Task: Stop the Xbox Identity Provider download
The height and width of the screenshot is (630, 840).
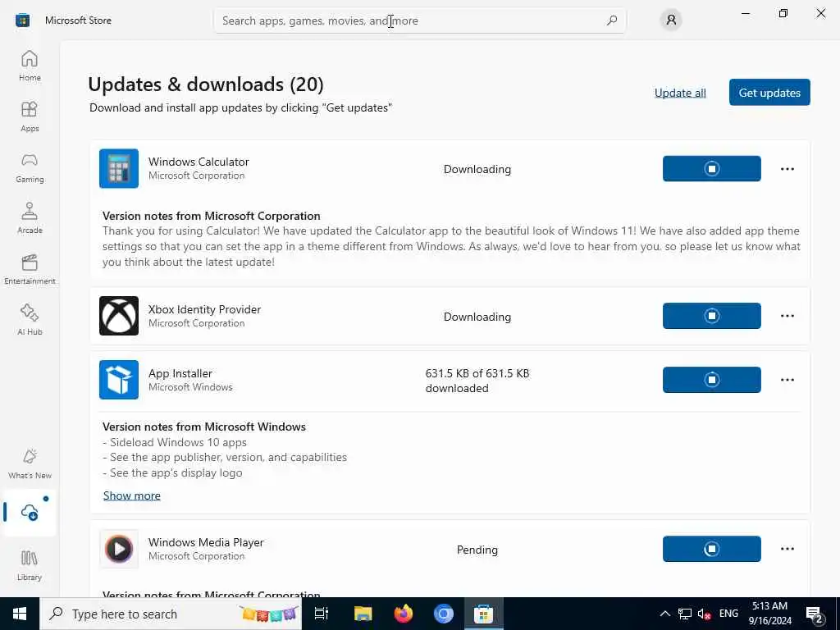Action: click(x=711, y=316)
